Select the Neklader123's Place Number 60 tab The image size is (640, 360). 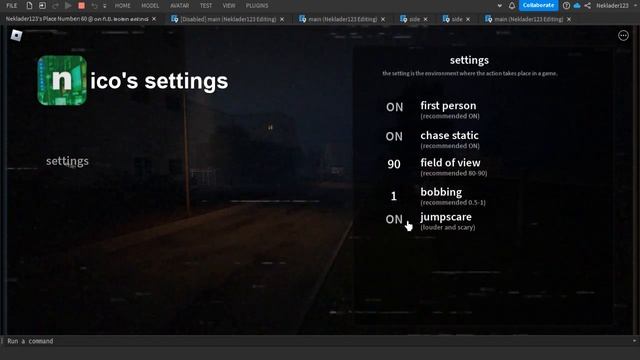77,19
